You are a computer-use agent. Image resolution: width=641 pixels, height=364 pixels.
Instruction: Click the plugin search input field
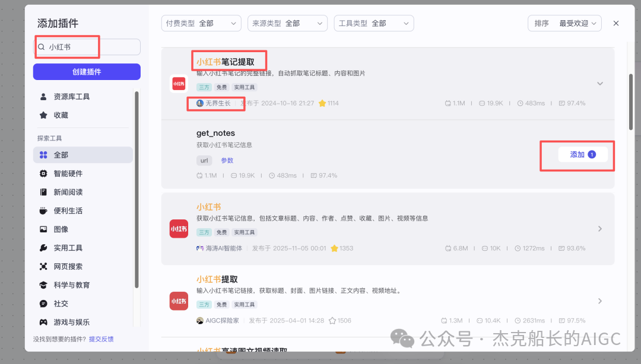(87, 47)
